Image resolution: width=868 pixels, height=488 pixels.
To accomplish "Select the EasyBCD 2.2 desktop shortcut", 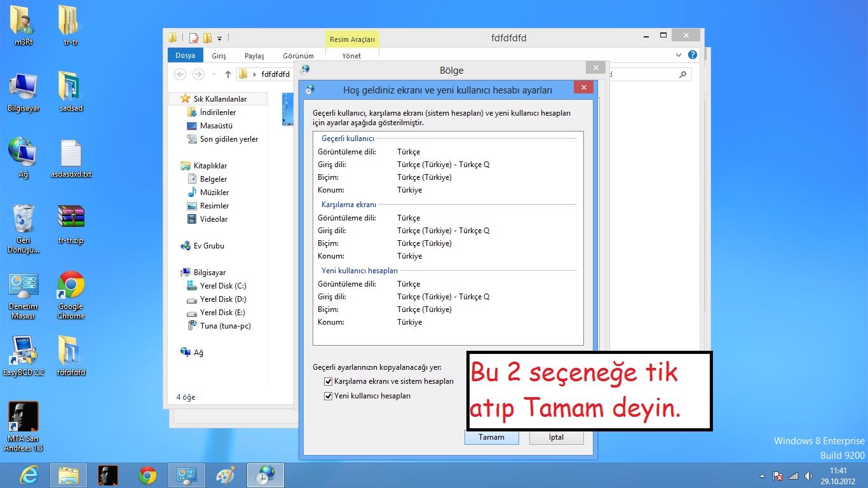I will pos(24,356).
